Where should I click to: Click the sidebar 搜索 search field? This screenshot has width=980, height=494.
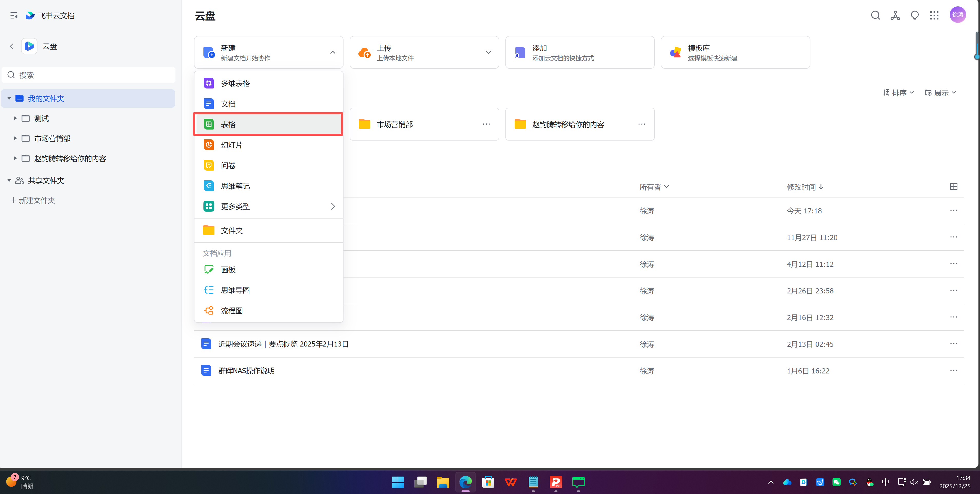pyautogui.click(x=91, y=75)
